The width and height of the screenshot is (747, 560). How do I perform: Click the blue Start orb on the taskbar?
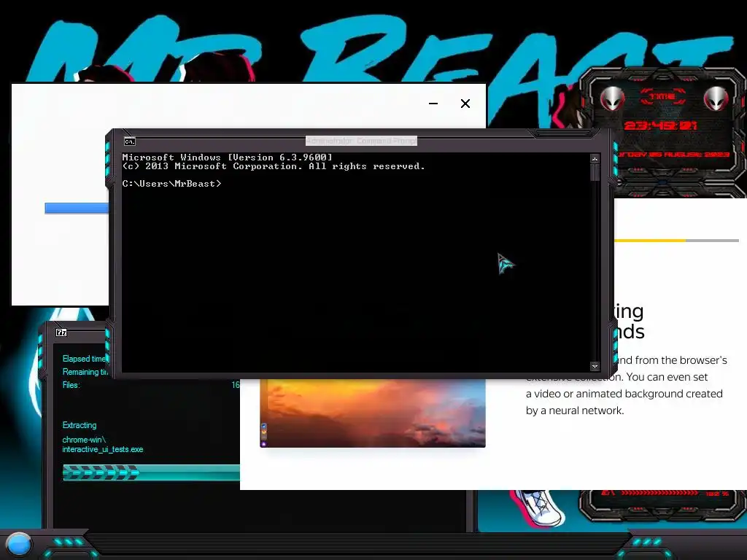(x=18, y=545)
